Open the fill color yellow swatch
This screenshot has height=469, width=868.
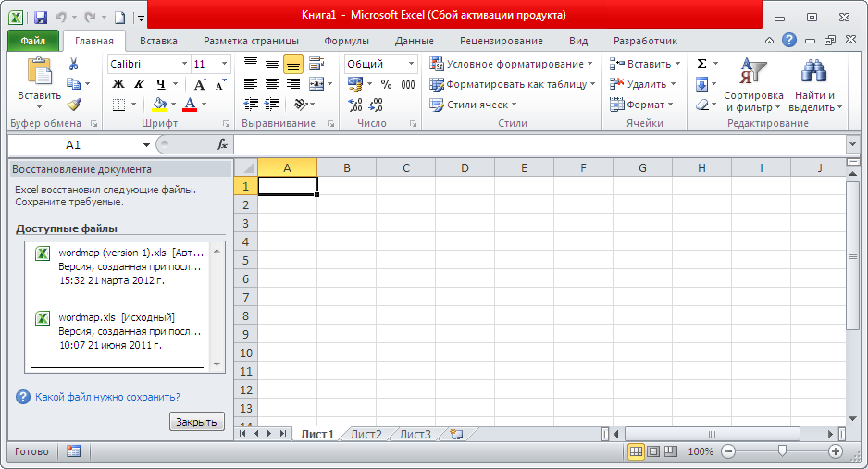tap(159, 105)
